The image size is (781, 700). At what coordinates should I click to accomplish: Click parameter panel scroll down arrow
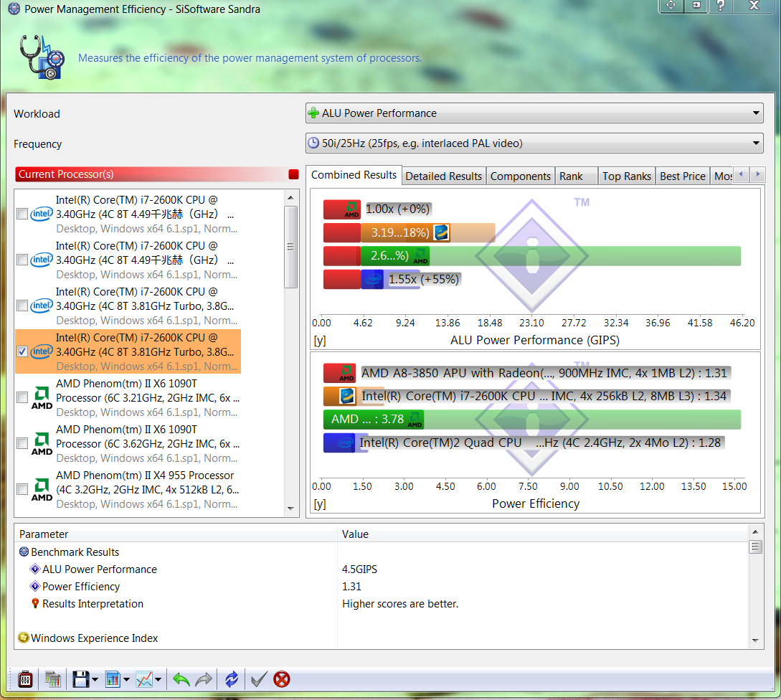click(x=755, y=640)
